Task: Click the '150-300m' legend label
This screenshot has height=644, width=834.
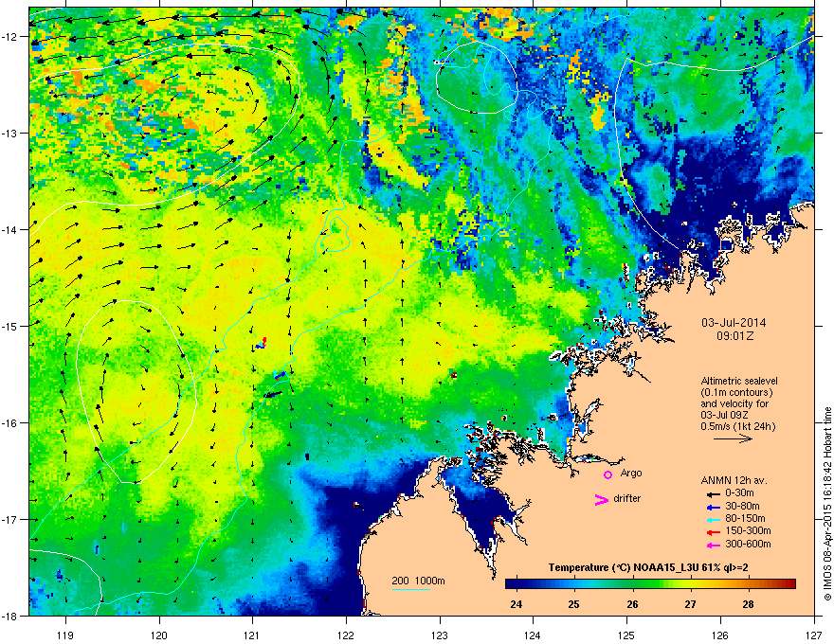Action: [x=748, y=530]
